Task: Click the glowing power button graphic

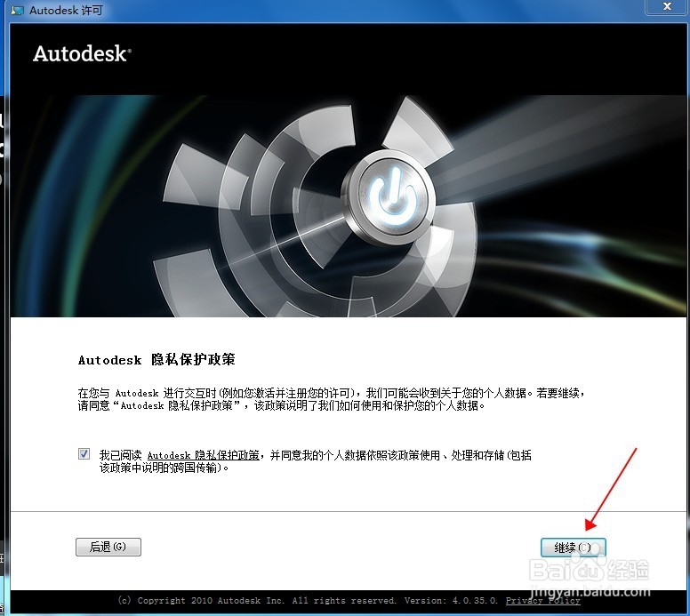Action: (x=391, y=196)
